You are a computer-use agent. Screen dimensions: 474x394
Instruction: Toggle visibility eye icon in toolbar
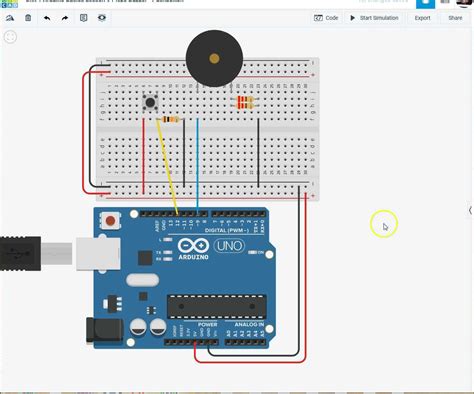click(102, 18)
